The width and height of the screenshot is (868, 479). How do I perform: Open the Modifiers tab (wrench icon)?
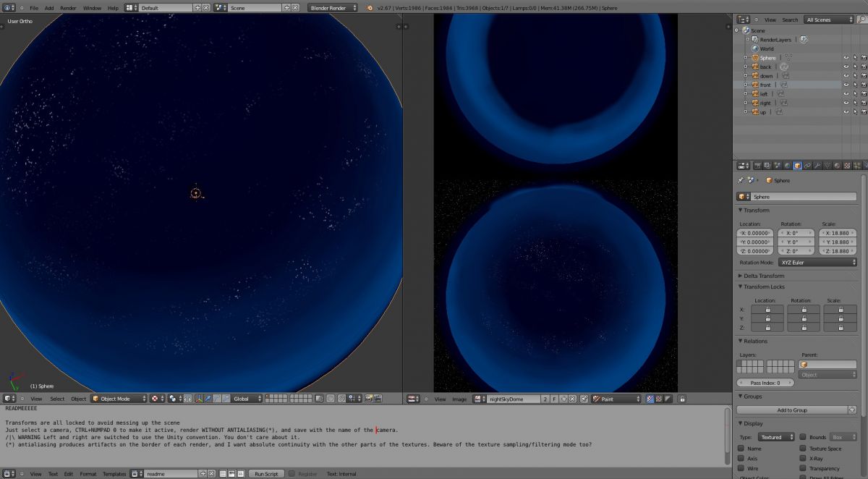click(x=817, y=165)
